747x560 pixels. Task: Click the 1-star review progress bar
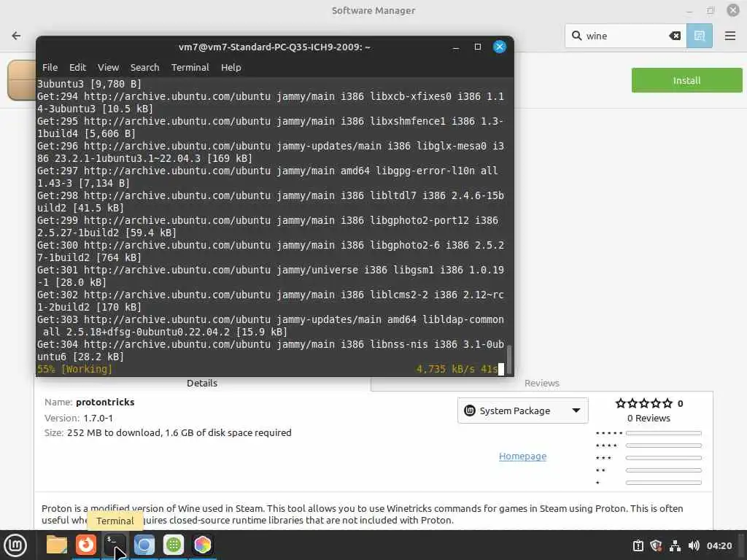(664, 483)
